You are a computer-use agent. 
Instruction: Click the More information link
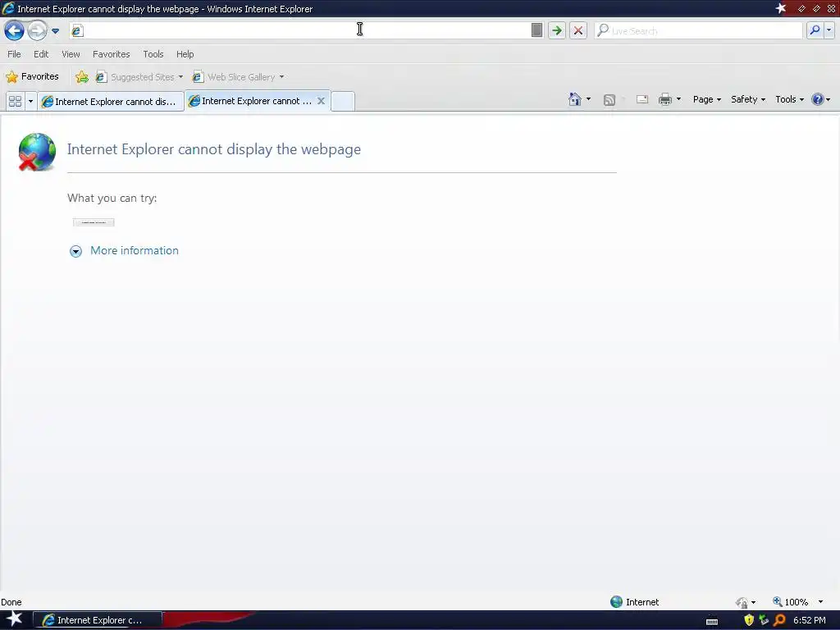[x=135, y=250]
